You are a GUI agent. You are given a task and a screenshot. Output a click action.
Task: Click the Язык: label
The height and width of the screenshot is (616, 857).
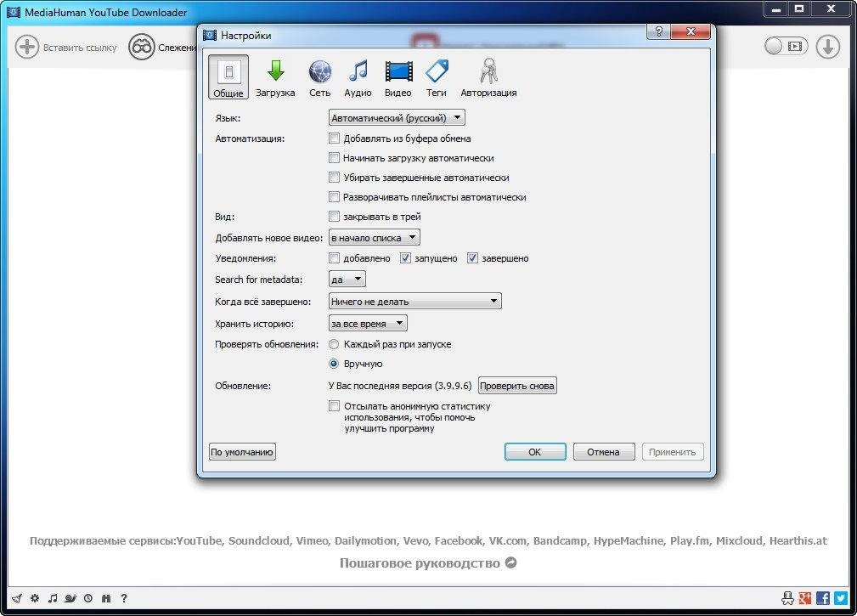[x=228, y=118]
